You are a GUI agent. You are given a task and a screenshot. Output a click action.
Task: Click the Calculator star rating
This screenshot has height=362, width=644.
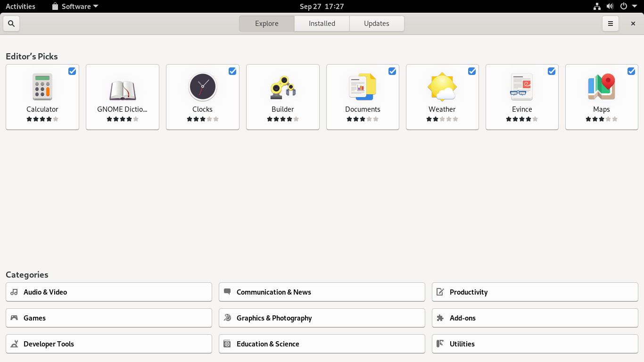tap(42, 119)
